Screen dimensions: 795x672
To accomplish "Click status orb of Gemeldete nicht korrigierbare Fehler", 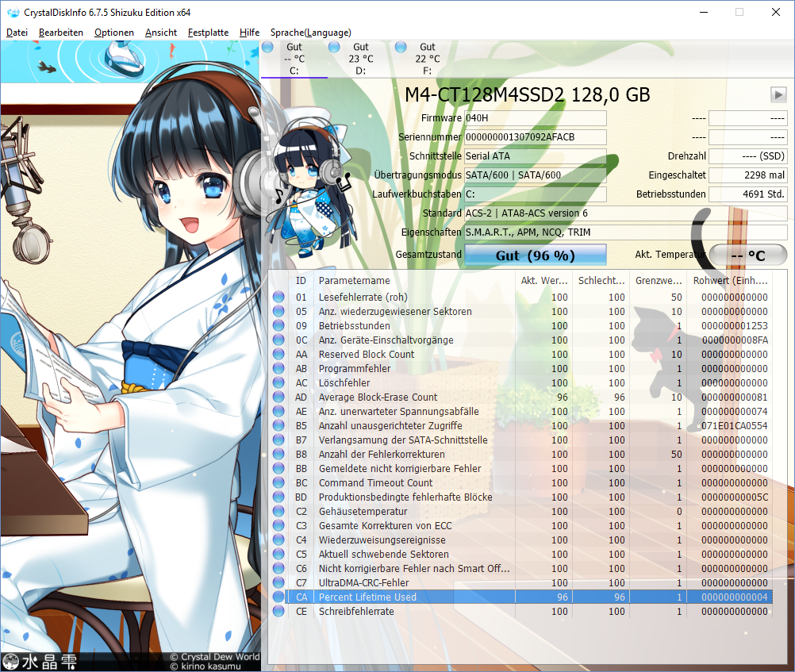I will point(278,468).
